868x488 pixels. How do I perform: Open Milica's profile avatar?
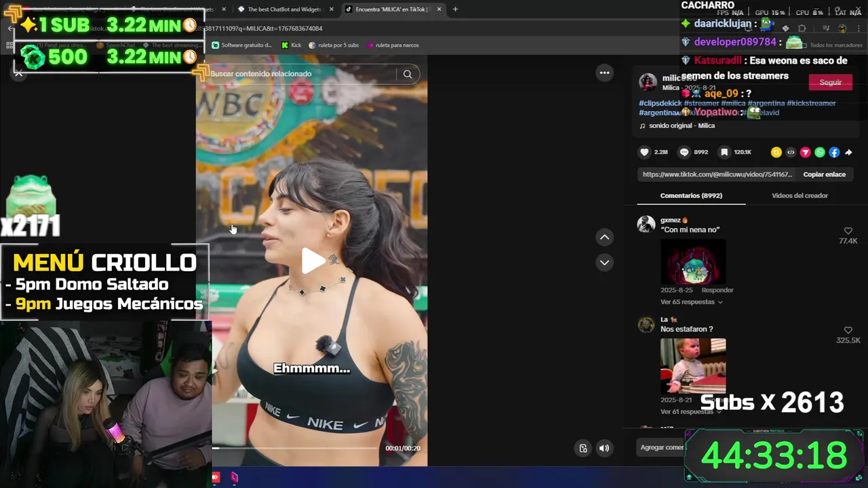pos(648,82)
